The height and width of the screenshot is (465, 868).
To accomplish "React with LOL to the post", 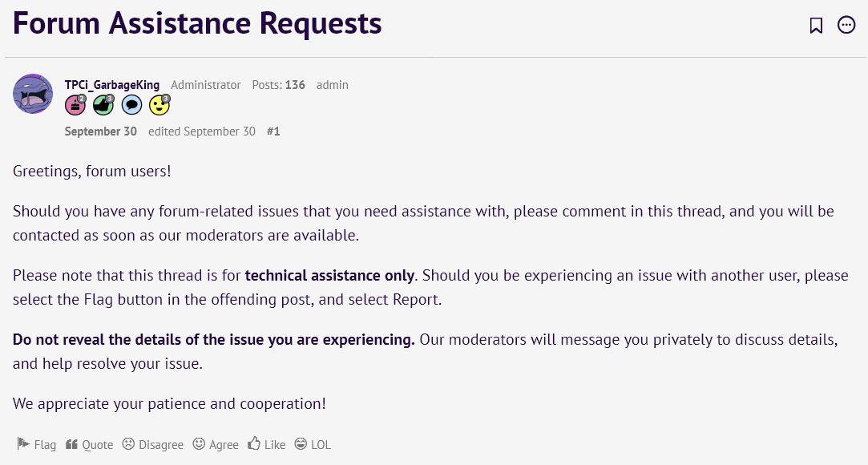I will [313, 444].
